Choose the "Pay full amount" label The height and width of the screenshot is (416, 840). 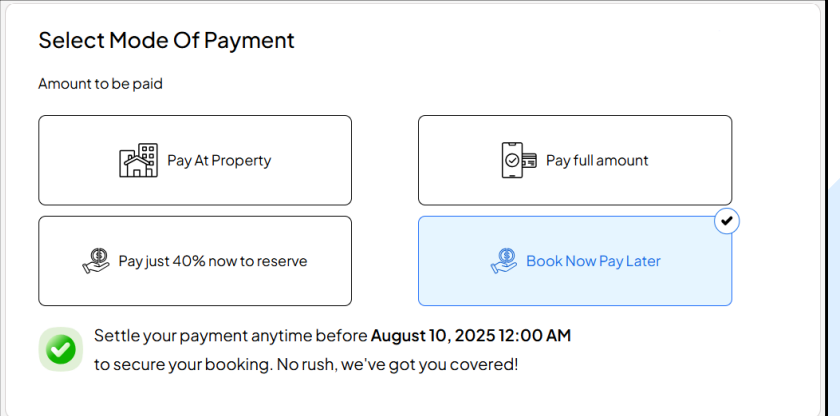[x=597, y=160]
